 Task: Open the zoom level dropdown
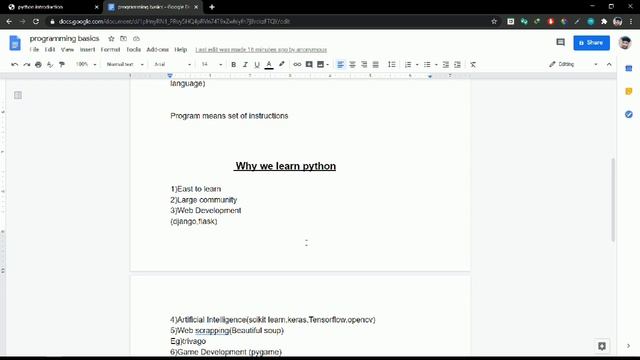[86, 64]
